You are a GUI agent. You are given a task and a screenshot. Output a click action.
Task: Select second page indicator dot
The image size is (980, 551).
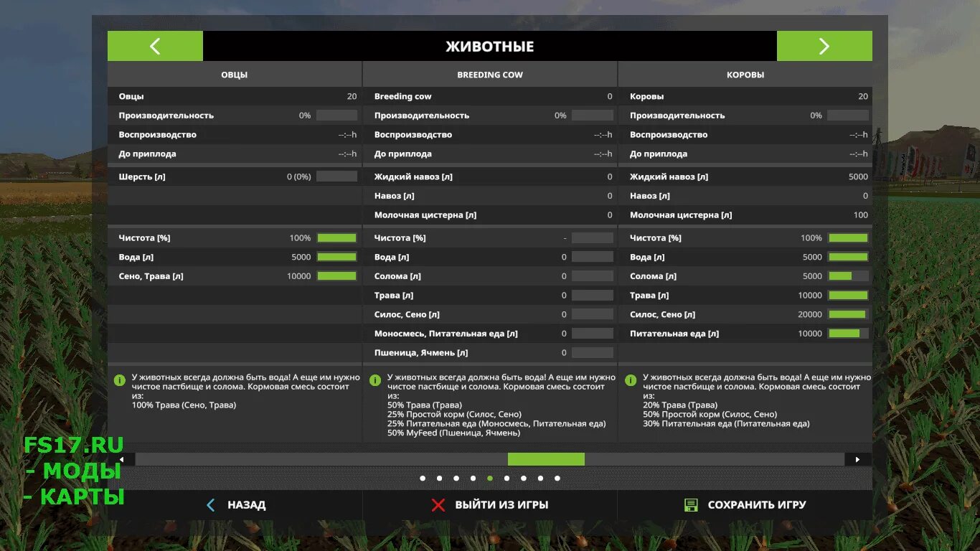pyautogui.click(x=439, y=478)
